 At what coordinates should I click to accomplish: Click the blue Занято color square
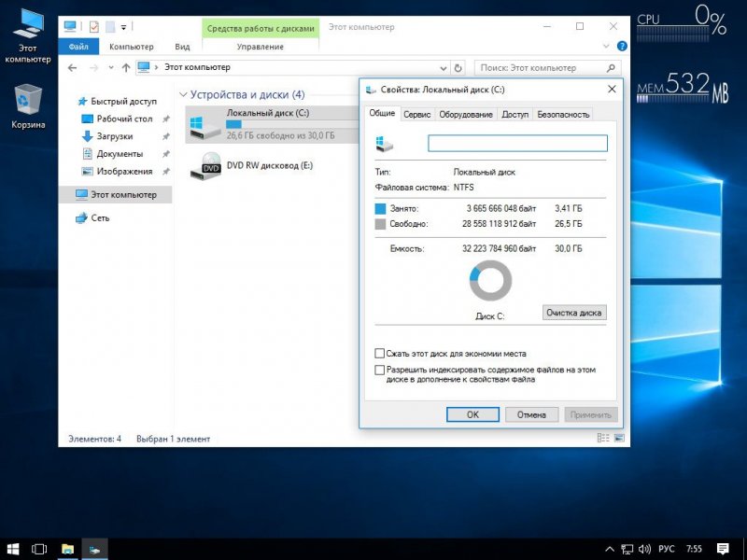pos(380,208)
